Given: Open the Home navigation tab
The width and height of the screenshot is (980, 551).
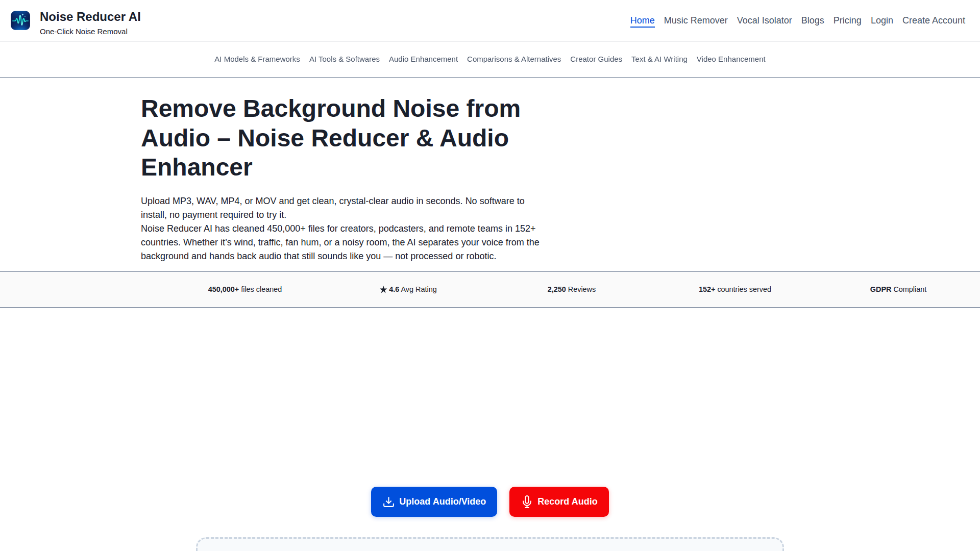Looking at the screenshot, I should [x=642, y=20].
